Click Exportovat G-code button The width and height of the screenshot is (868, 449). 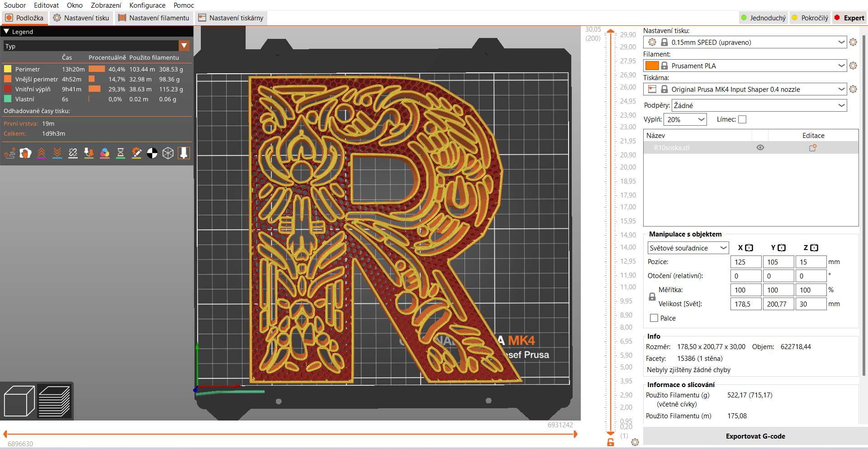point(755,436)
